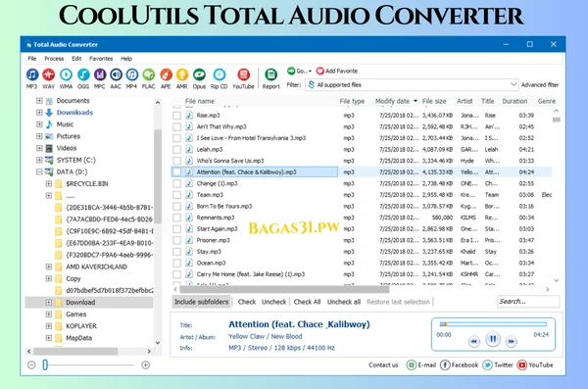
Task: Select the MP3 conversion format icon
Action: 32,74
